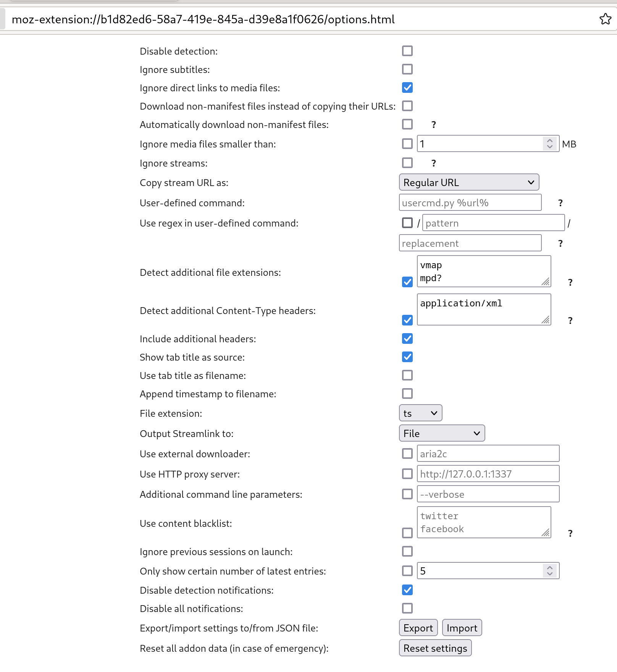Screen dimensions: 617x672
Task: Click help icon beside the replacement field
Action: (x=560, y=244)
